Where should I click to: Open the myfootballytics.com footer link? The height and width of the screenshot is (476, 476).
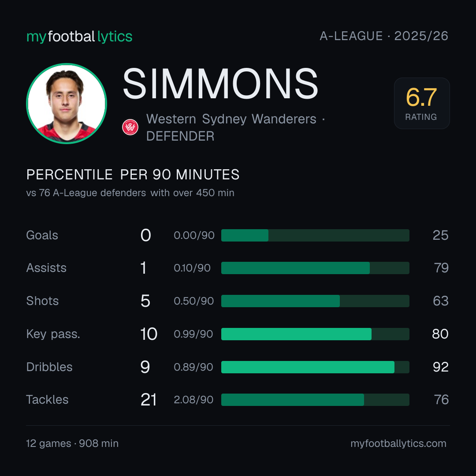398,443
